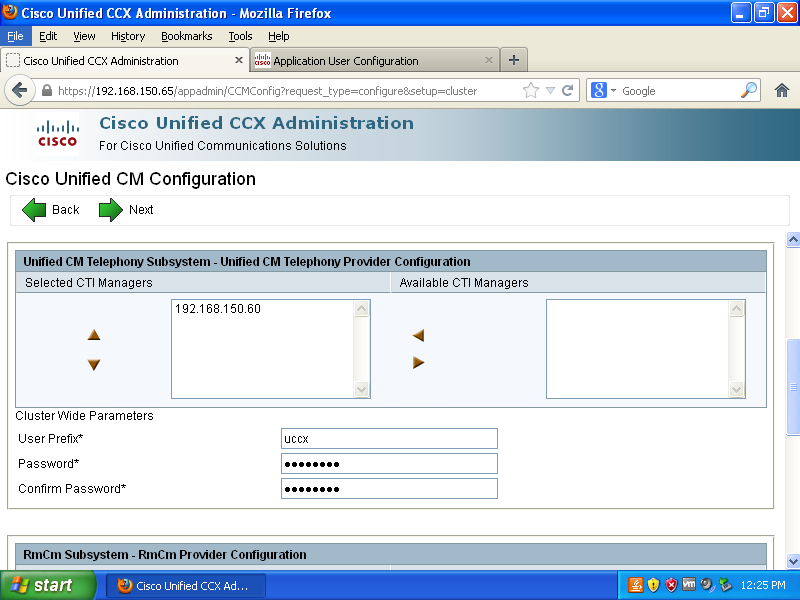Open the Edit menu
This screenshot has height=600, width=800.
(48, 36)
